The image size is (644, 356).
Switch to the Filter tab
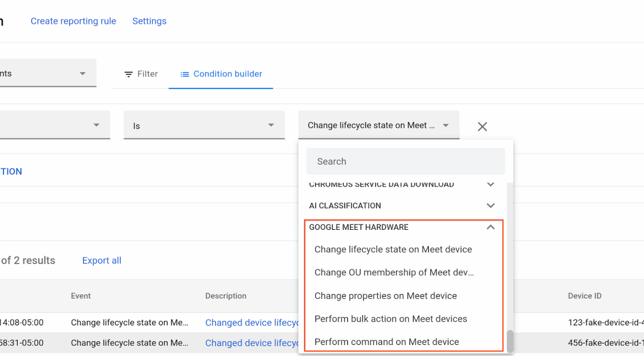point(141,74)
